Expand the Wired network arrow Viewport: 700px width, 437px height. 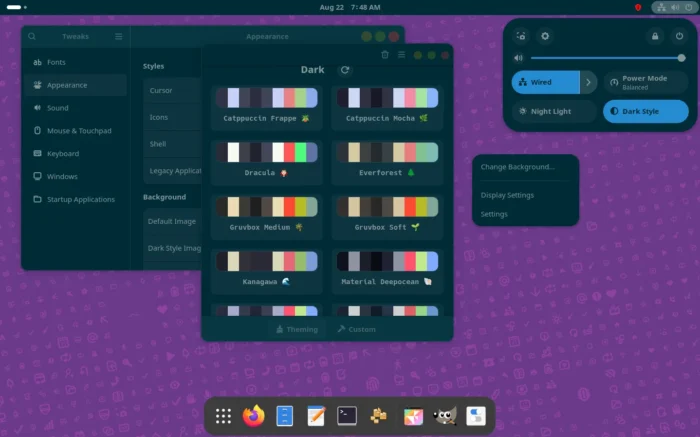(588, 82)
